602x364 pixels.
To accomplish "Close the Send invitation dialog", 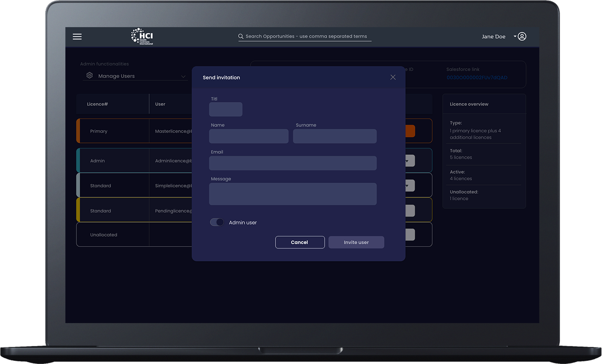I will [x=393, y=77].
